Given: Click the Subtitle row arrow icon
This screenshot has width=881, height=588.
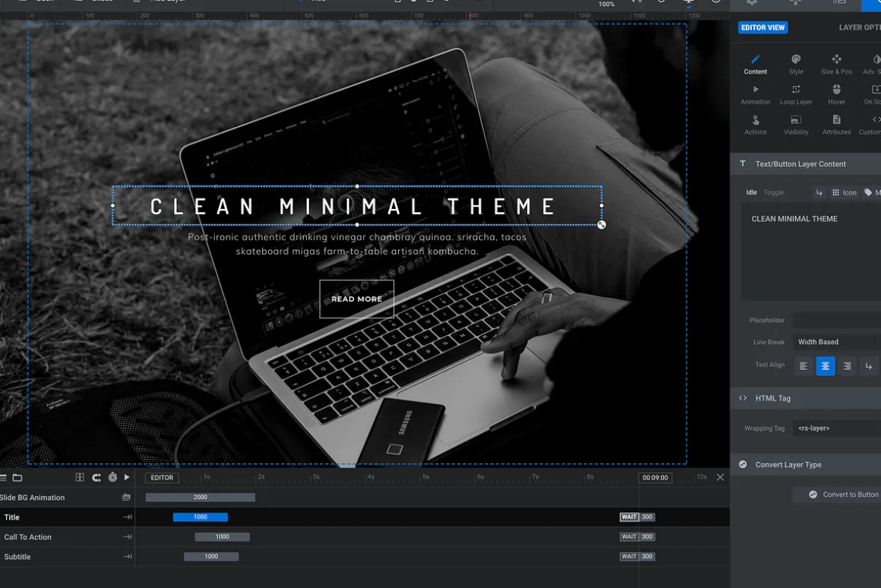Looking at the screenshot, I should pos(128,557).
